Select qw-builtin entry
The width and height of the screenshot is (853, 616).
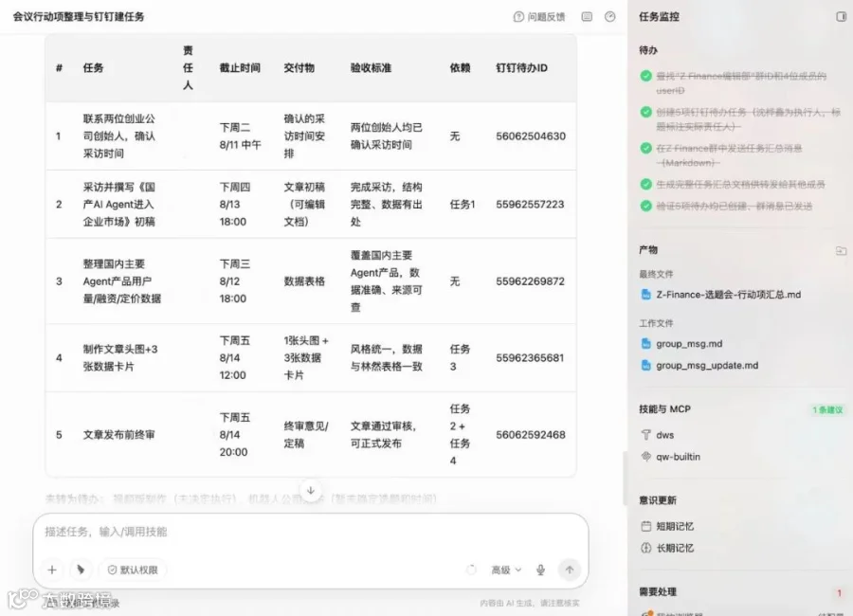pyautogui.click(x=678, y=457)
